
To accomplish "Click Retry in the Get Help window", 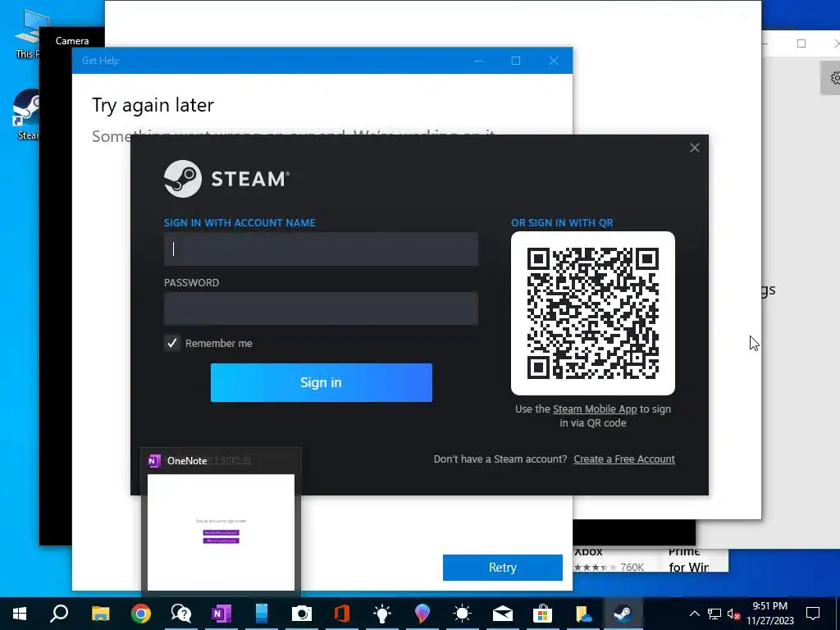I will pyautogui.click(x=503, y=568).
